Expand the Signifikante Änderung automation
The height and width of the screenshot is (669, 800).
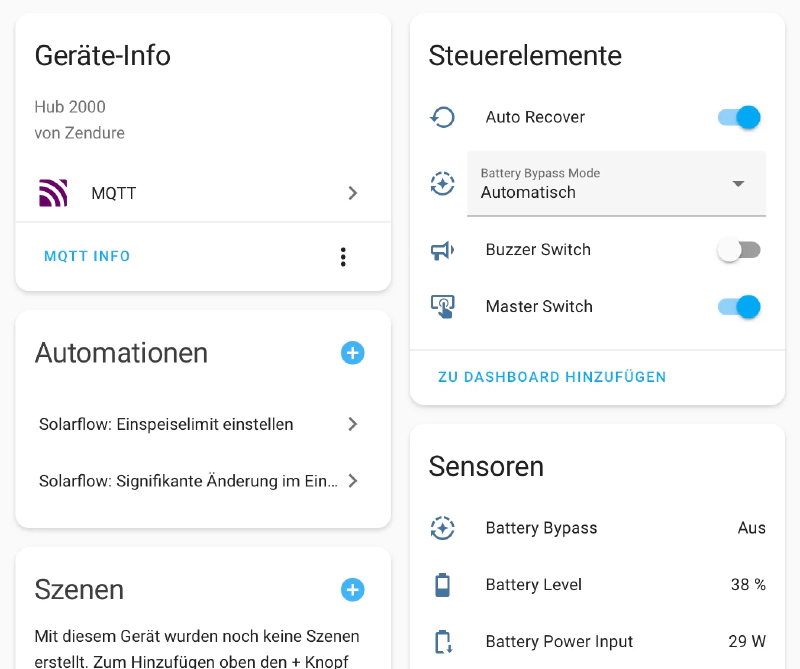click(x=352, y=481)
